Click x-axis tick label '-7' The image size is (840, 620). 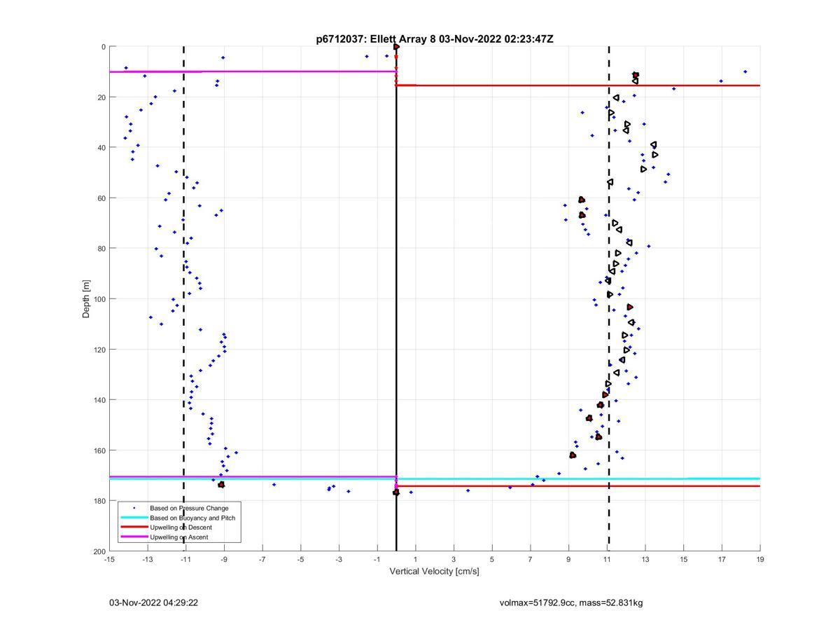(x=262, y=559)
